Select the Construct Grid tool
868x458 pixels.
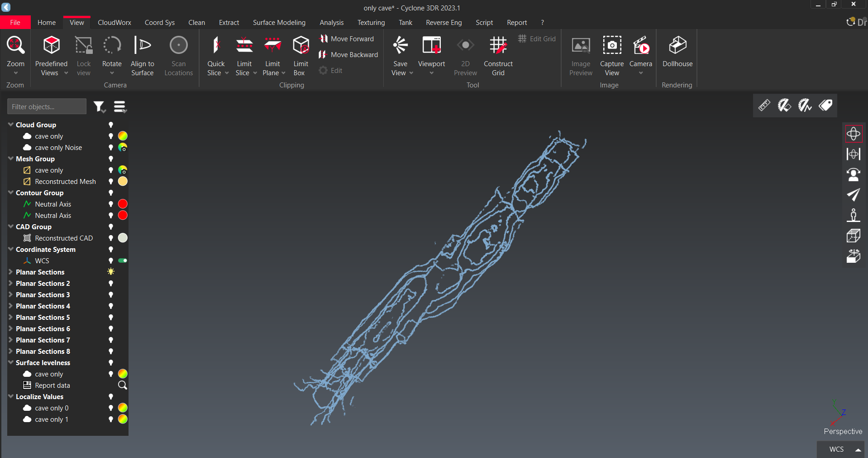pyautogui.click(x=498, y=46)
